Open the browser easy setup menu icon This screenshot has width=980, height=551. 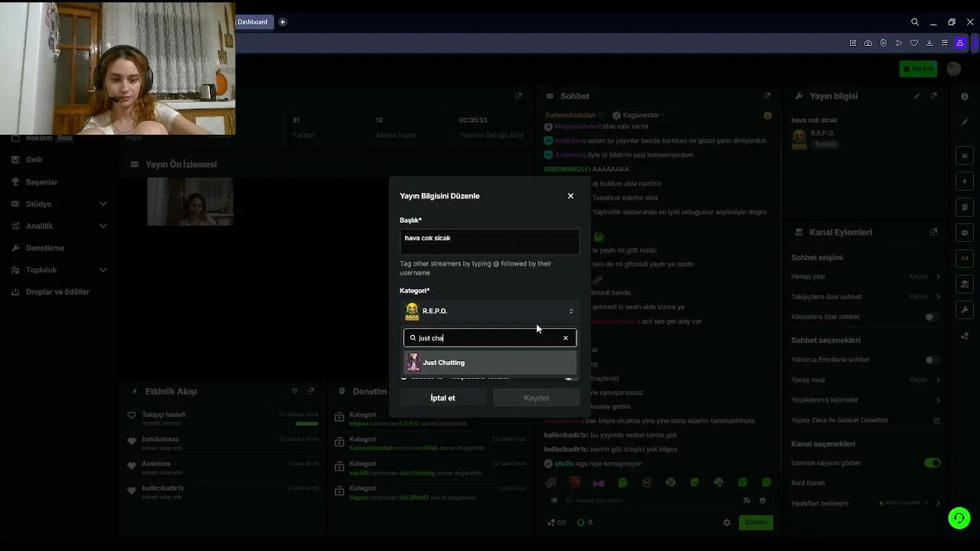tap(945, 43)
